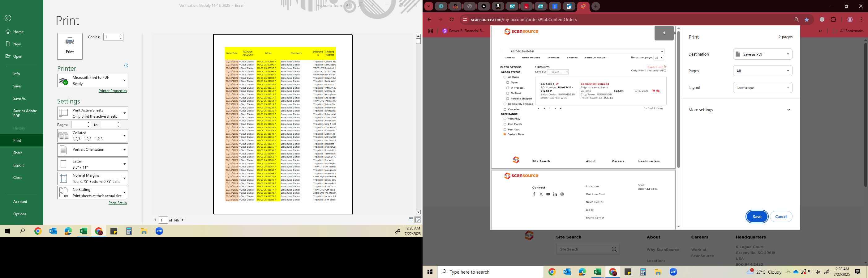Go to the previous preview page in Excel

(x=155, y=220)
